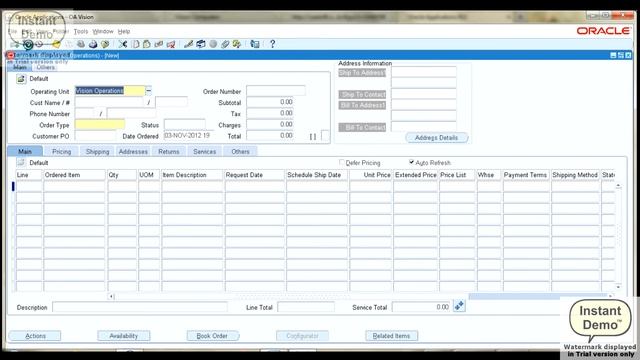Click the Attachments paperclip icon
Viewport: 640px width, 360px height.
coord(225,44)
